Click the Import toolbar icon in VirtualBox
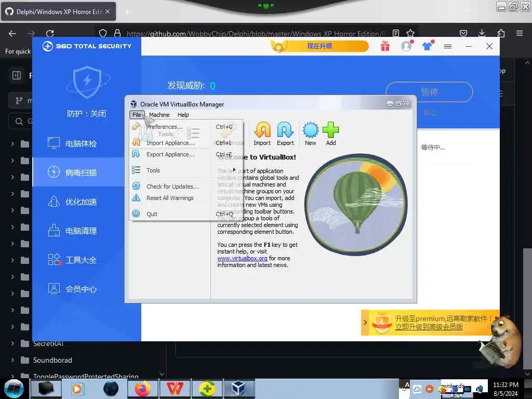This screenshot has height=399, width=532. 262,134
